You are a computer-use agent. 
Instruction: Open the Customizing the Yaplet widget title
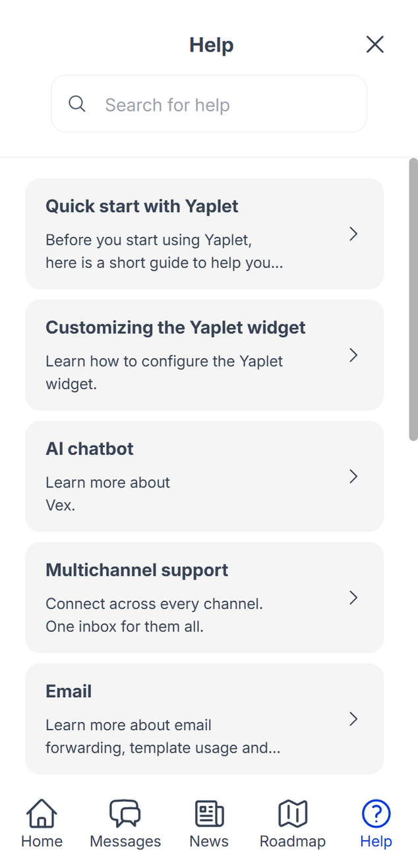(x=175, y=328)
